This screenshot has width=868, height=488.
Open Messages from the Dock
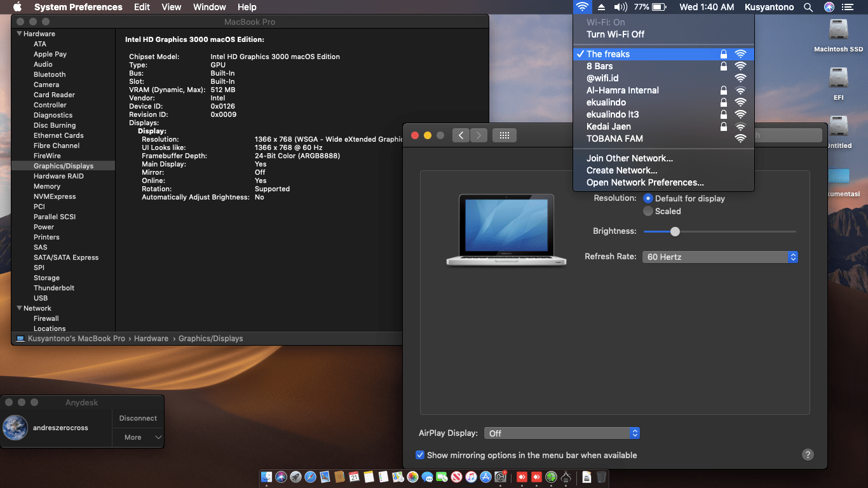pos(428,477)
